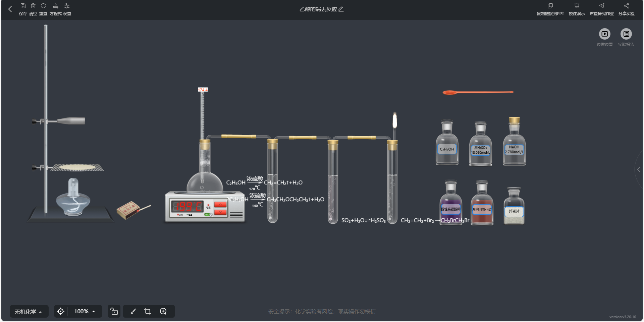
Task: Open the 实验报告 report icon
Action: pos(626,34)
